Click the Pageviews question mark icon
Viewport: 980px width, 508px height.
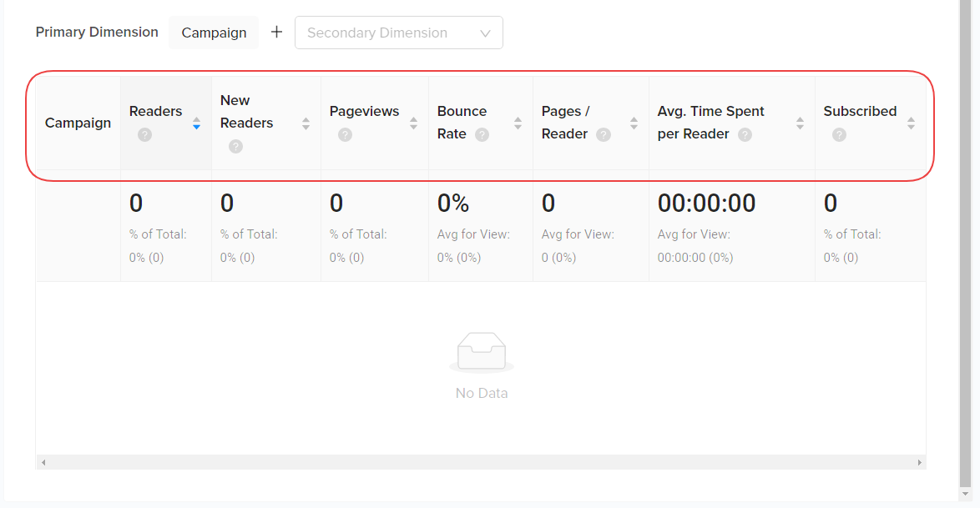[x=345, y=134]
